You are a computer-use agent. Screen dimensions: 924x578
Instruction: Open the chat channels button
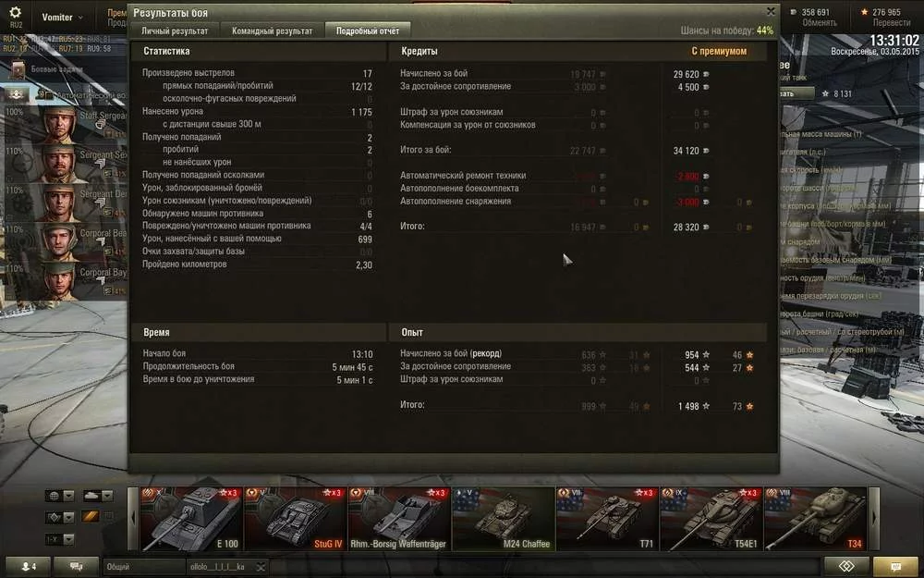pos(76,566)
